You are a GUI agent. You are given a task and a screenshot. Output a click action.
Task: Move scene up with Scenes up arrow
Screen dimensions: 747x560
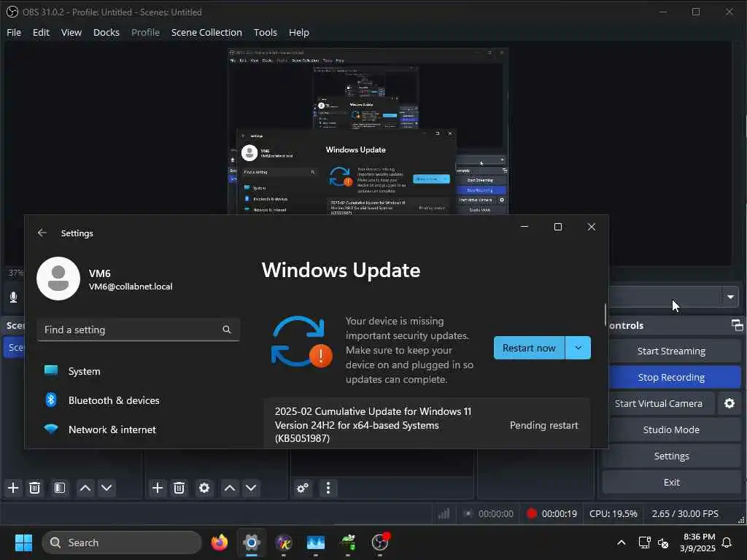[x=85, y=488]
